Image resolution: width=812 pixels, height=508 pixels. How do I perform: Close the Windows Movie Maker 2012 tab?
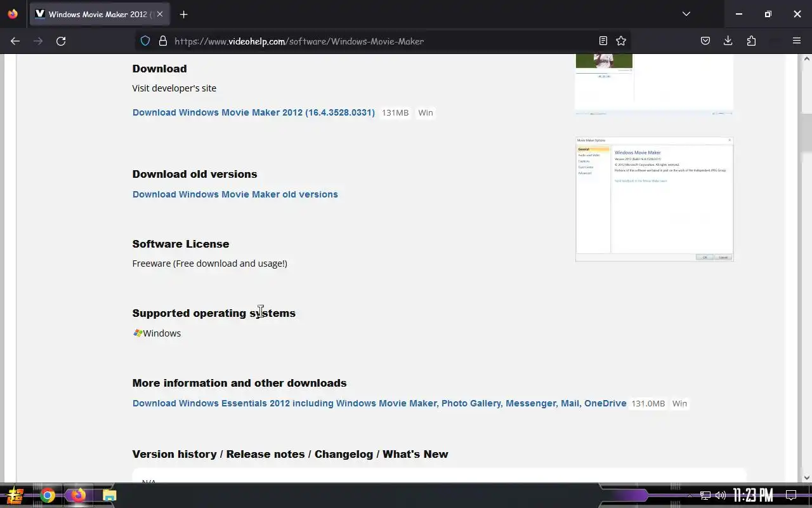(x=160, y=14)
